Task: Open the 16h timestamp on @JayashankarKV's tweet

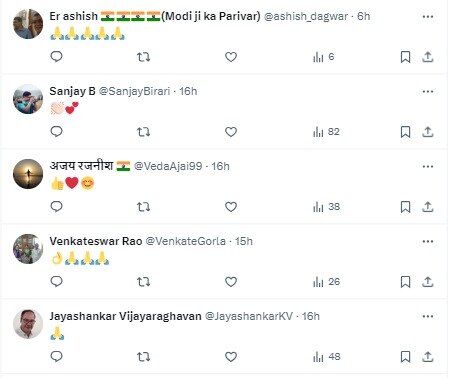Action: pos(311,316)
